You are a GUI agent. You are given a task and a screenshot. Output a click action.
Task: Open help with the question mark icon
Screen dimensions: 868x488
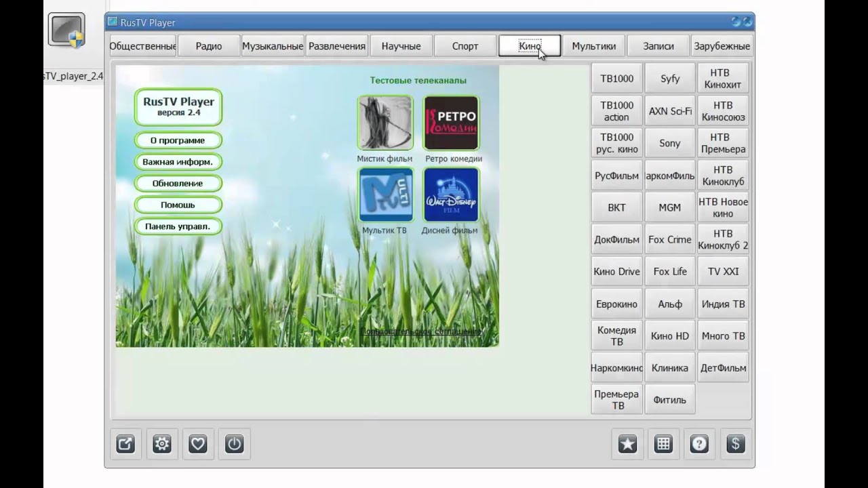point(699,444)
